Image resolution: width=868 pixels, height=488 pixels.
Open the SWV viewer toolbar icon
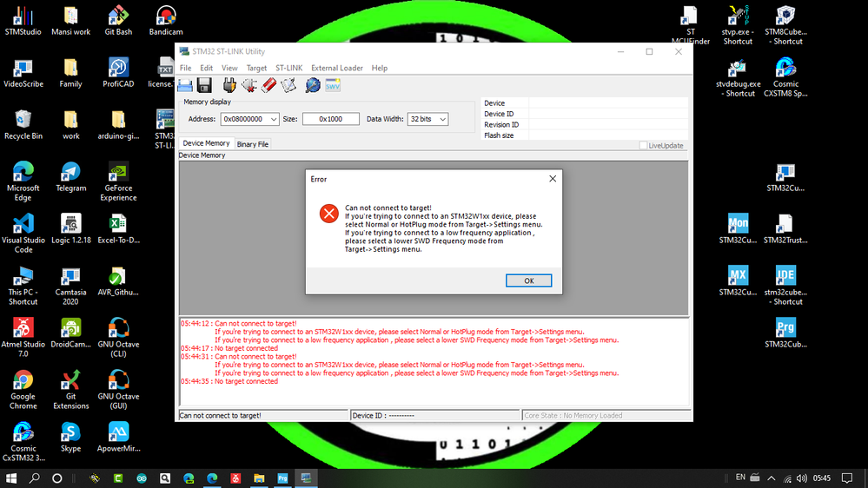(x=333, y=85)
